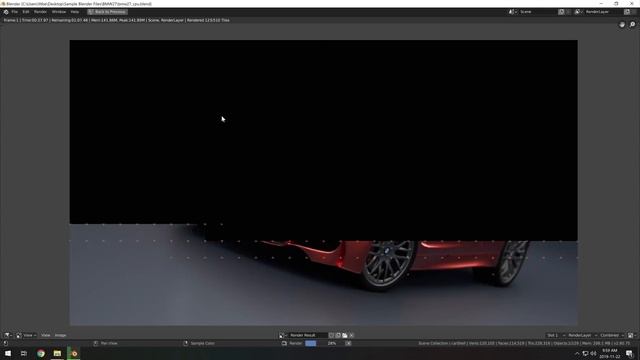
Task: Open Chrome from the taskbar
Action: 41,353
